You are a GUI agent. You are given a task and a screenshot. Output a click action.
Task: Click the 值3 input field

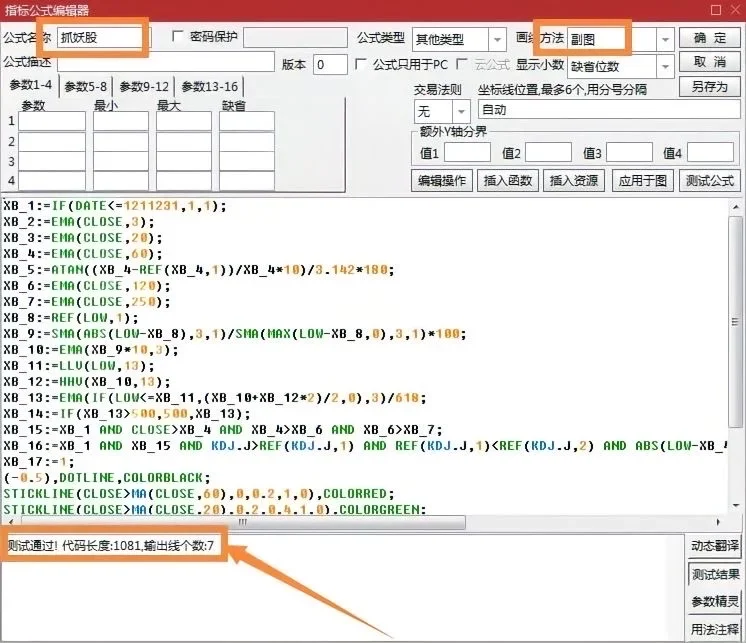629,153
